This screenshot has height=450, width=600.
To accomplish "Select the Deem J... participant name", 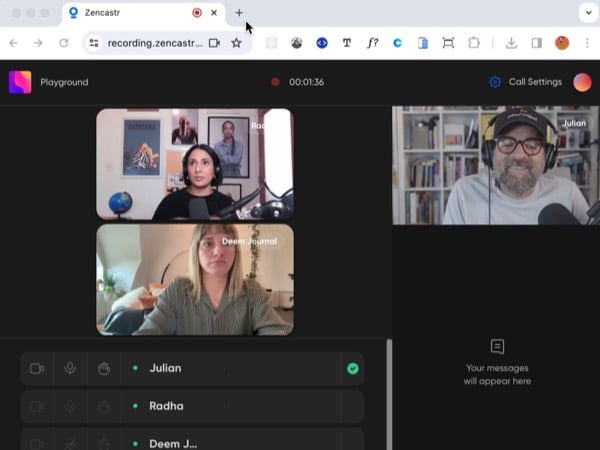I will point(173,444).
